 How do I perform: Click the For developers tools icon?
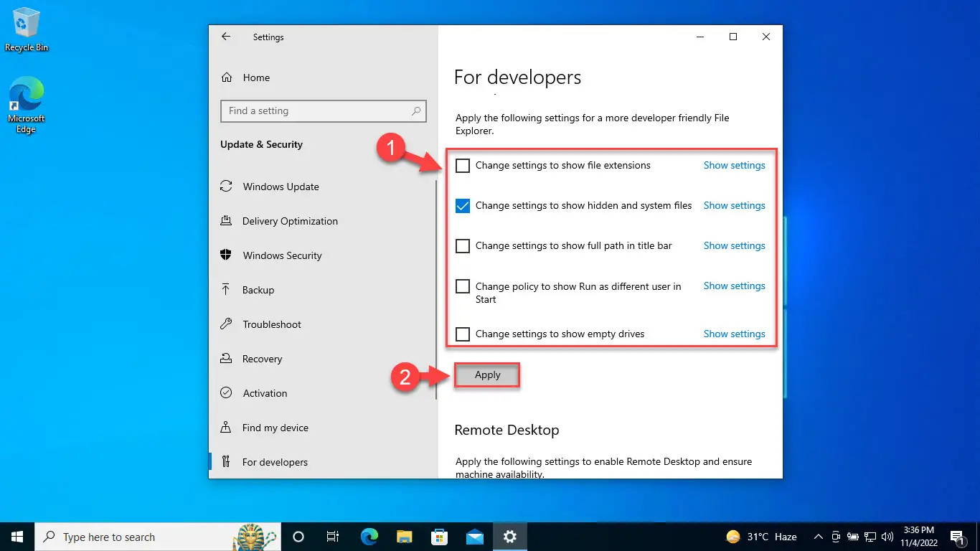(x=226, y=462)
